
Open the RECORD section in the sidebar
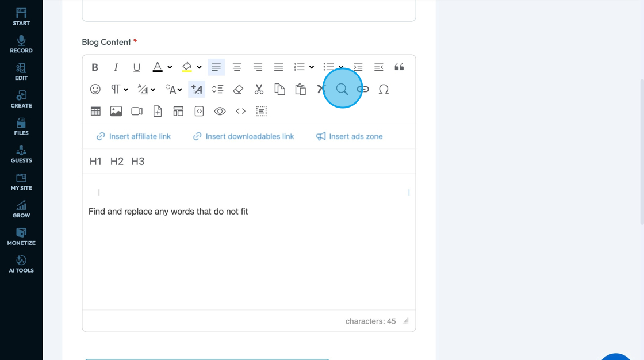(x=21, y=44)
